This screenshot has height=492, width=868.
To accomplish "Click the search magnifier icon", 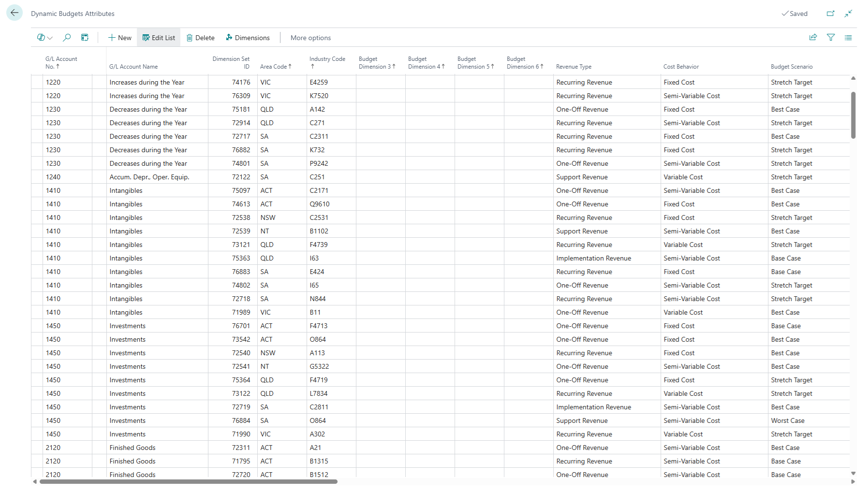I will (x=67, y=38).
